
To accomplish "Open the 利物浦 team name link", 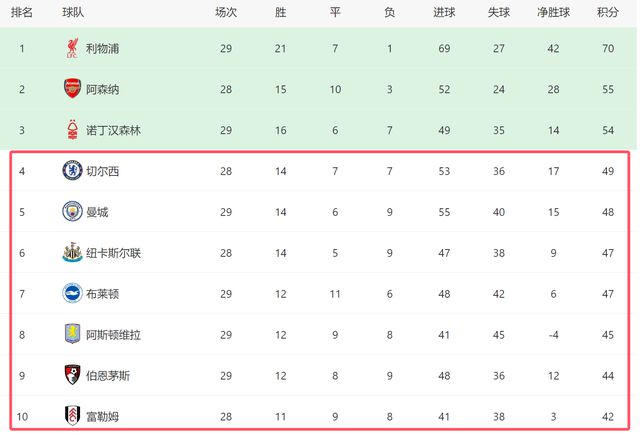I will 104,48.
